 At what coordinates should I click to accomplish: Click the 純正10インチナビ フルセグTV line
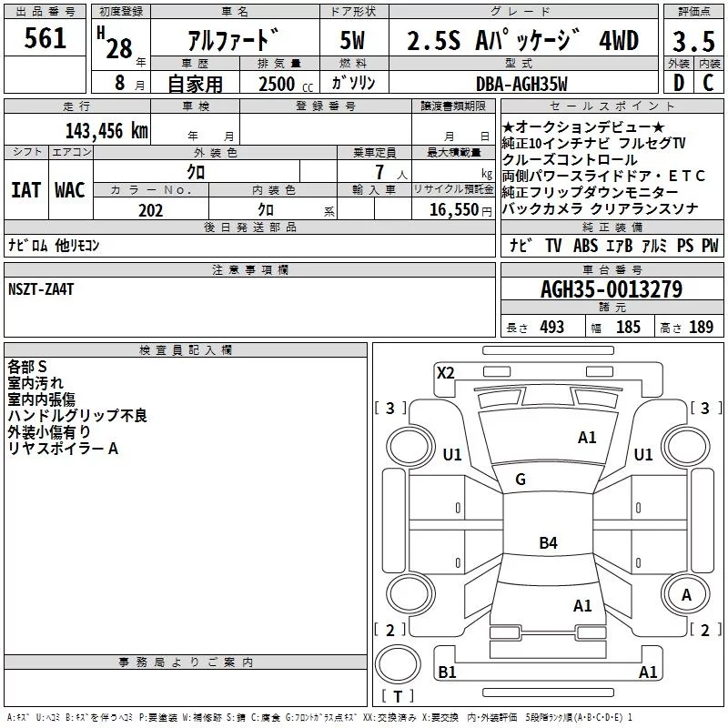pos(594,143)
